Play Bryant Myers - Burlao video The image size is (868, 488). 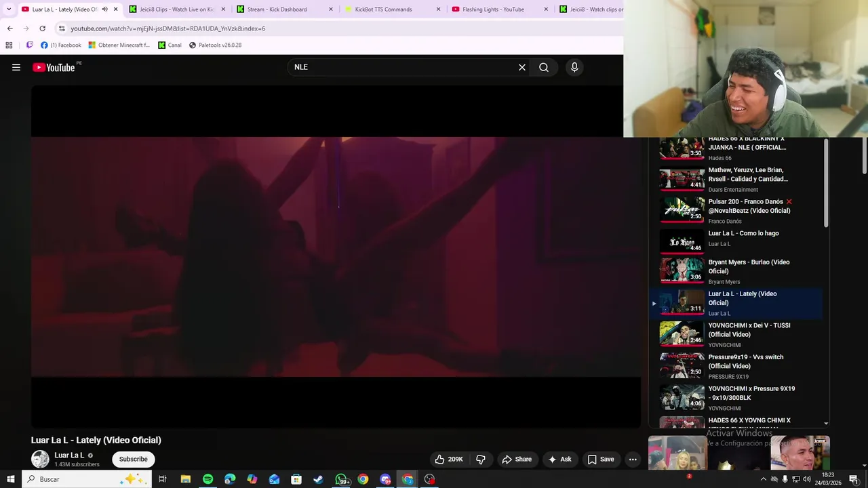[x=736, y=271]
